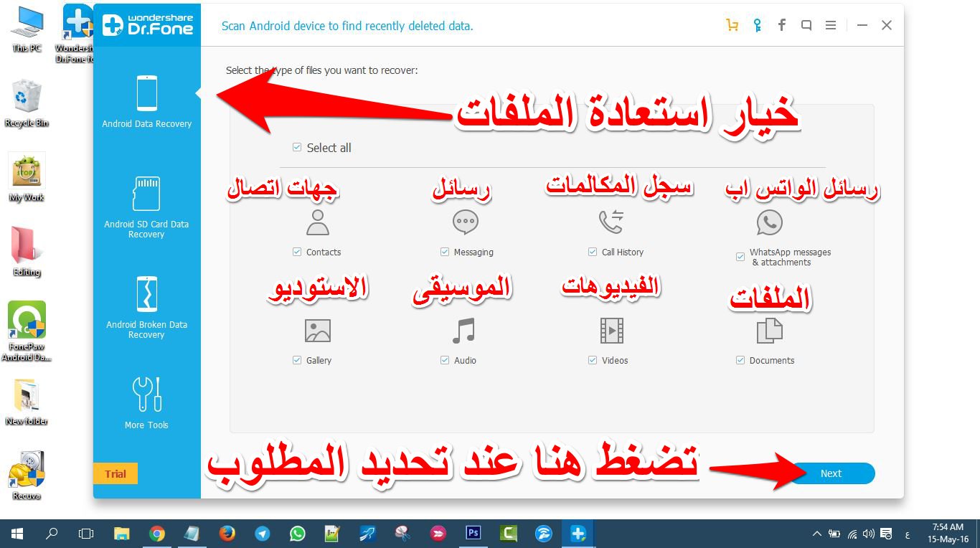Click the Audio music note icon

pyautogui.click(x=464, y=331)
